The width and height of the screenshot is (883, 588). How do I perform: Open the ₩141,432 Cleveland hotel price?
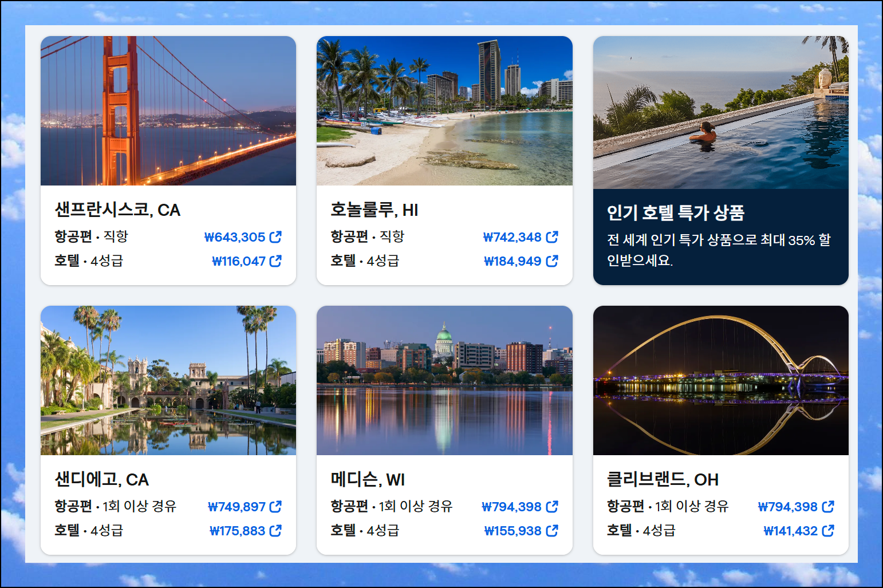click(x=791, y=531)
